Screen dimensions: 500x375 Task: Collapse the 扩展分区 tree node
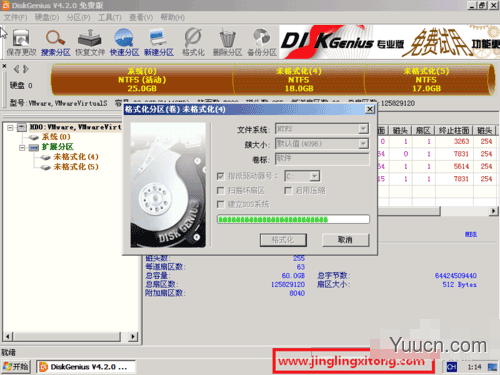point(22,147)
